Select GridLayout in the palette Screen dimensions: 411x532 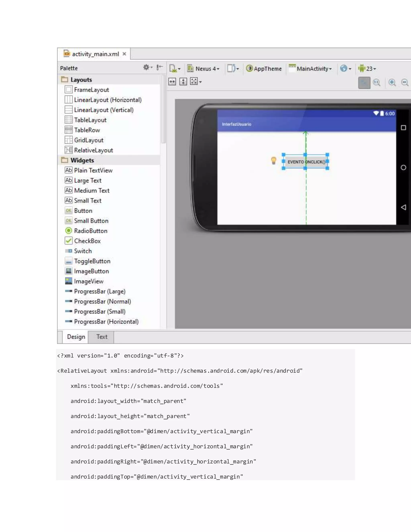(x=84, y=140)
